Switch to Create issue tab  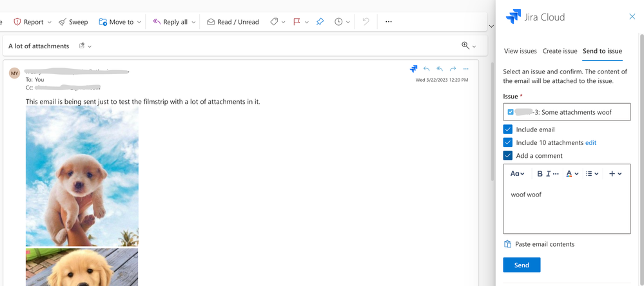(x=560, y=52)
